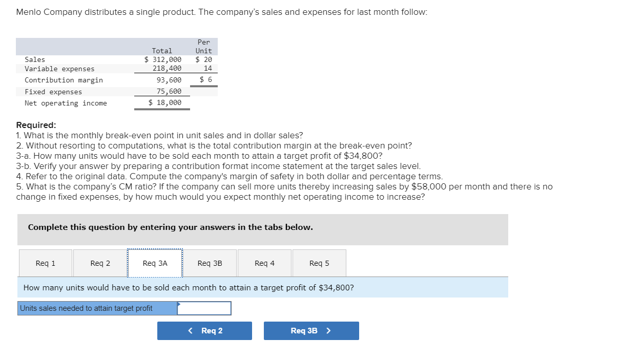Image resolution: width=644 pixels, height=360 pixels.
Task: Select the Per Unit column header
Action: pos(203,46)
